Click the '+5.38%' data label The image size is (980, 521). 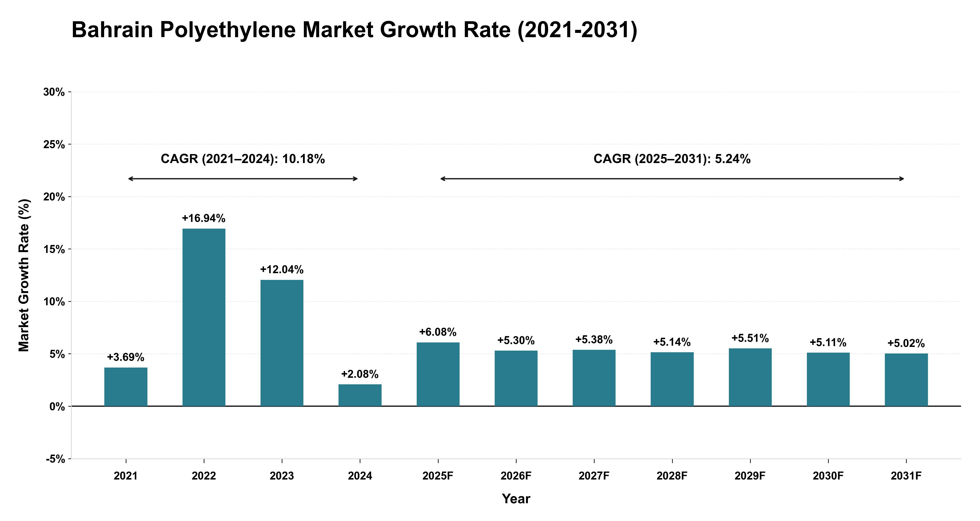(x=594, y=339)
